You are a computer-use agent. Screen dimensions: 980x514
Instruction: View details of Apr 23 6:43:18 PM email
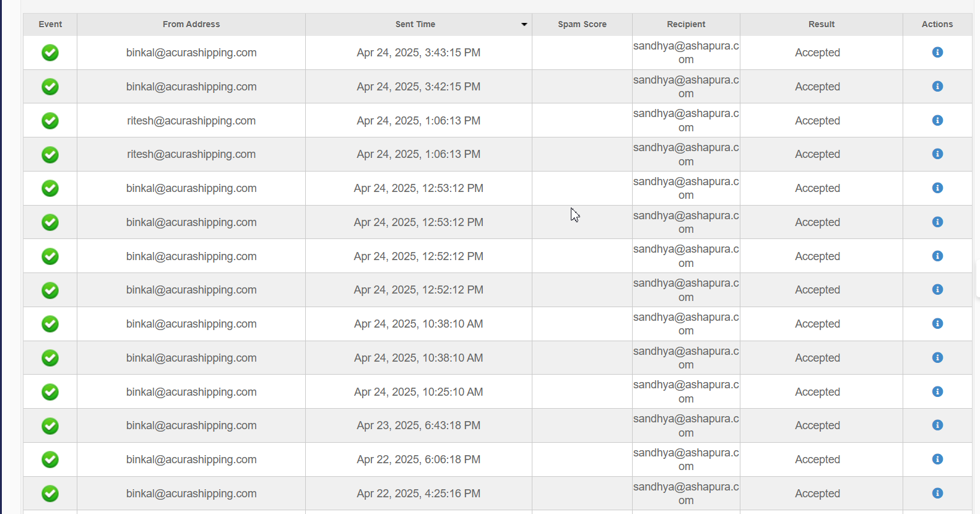pos(937,425)
